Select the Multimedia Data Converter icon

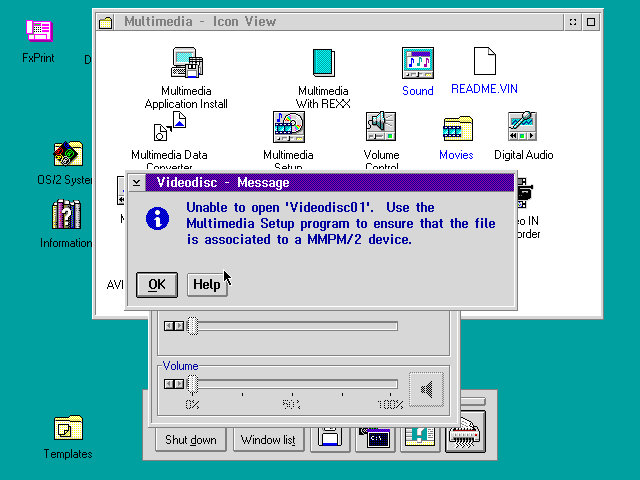pos(169,127)
